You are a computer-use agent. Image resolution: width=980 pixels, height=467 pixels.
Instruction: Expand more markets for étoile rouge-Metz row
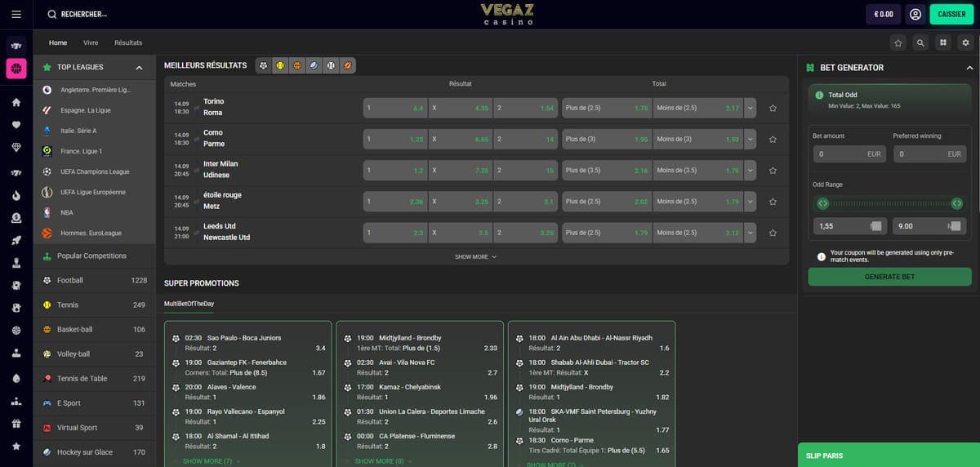tap(751, 201)
